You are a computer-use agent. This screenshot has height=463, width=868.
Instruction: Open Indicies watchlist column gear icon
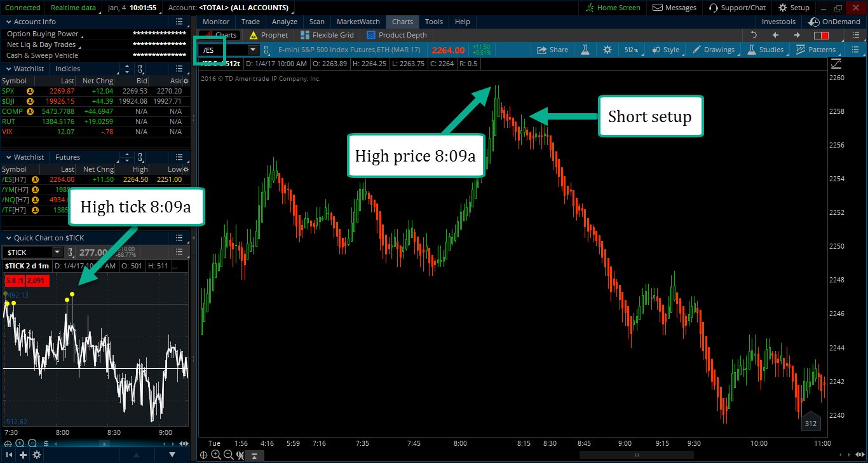(x=186, y=81)
